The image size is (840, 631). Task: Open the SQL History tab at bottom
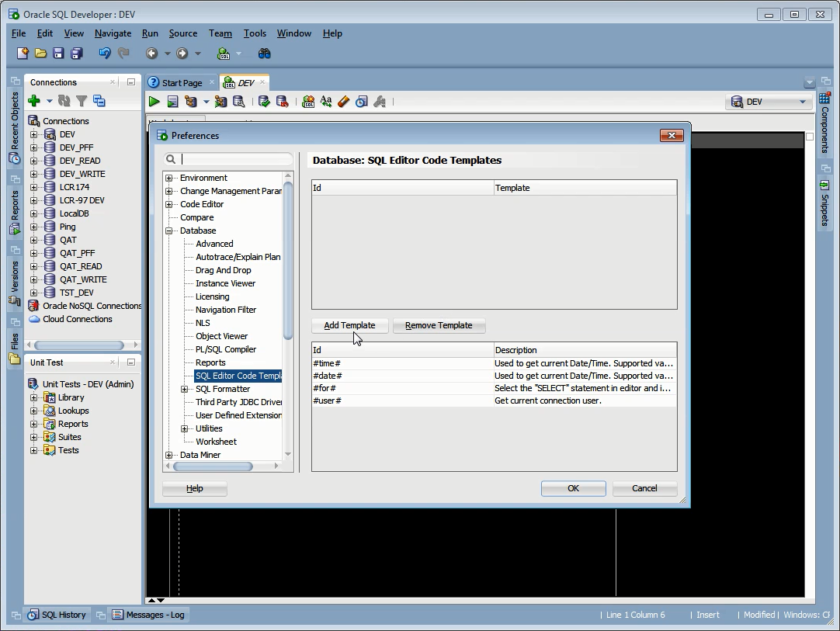pyautogui.click(x=57, y=615)
